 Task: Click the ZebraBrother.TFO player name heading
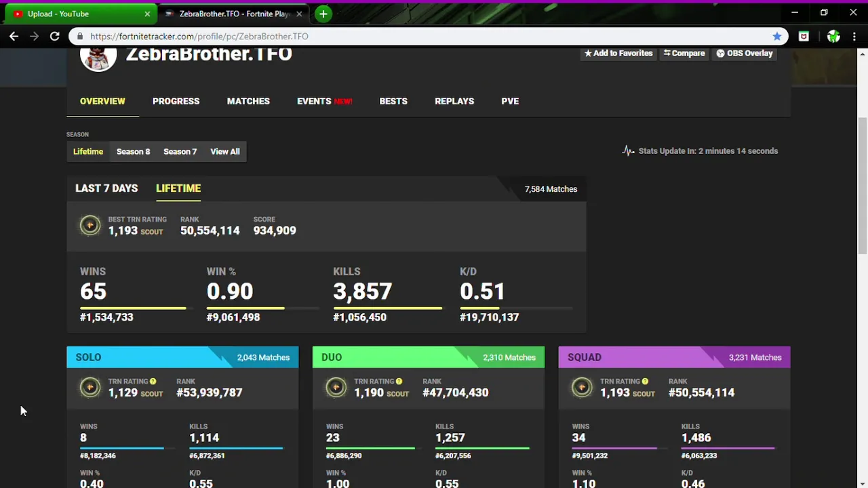(x=209, y=54)
